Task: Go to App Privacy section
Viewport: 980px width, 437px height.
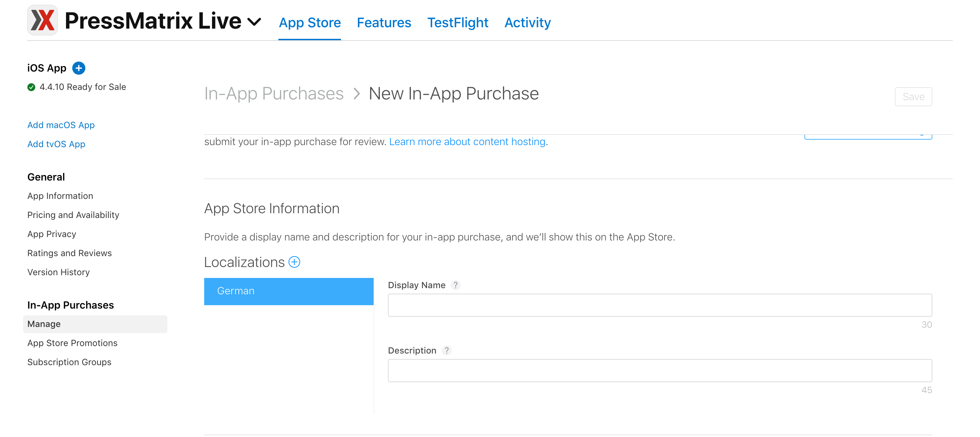Action: pos(52,234)
